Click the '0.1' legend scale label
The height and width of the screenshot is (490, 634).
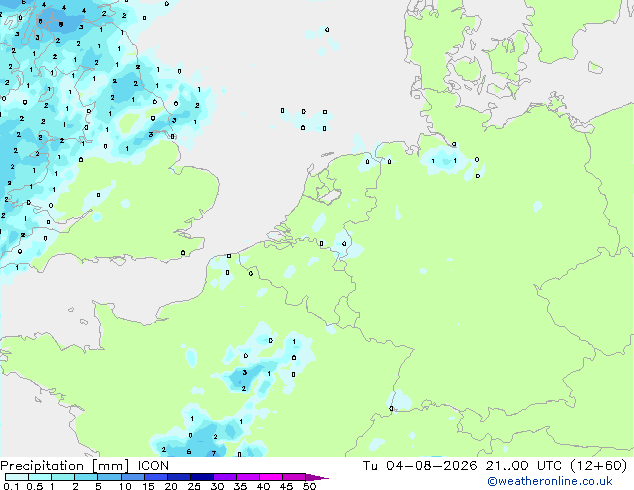tap(11, 486)
